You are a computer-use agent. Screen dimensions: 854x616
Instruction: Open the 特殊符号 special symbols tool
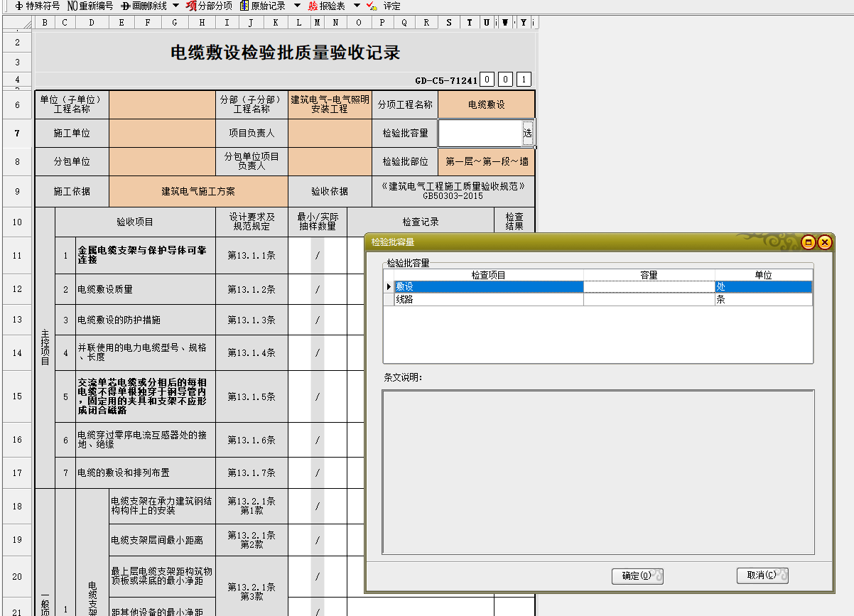pos(37,6)
